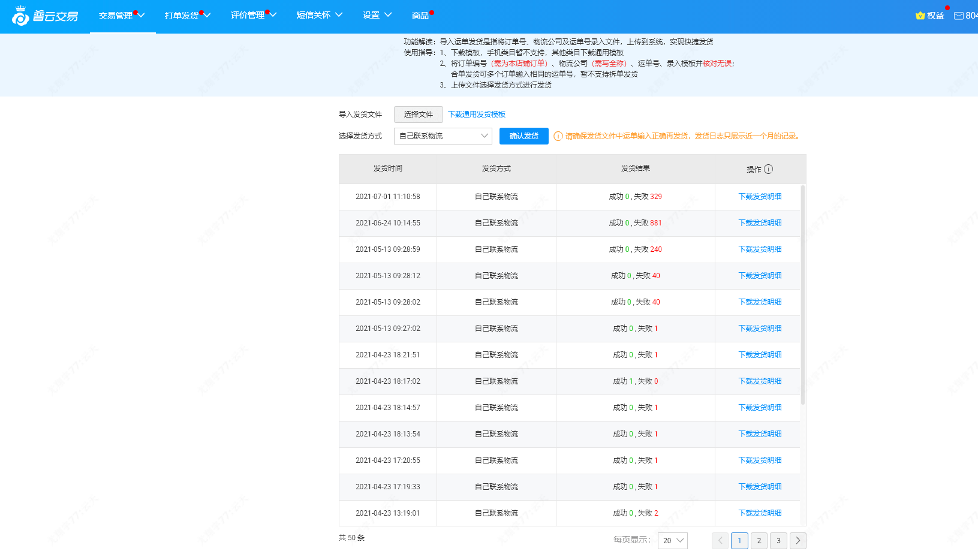The image size is (978, 560).
Task: Download details for 2021-04-23 17:20:55 row
Action: coord(760,460)
